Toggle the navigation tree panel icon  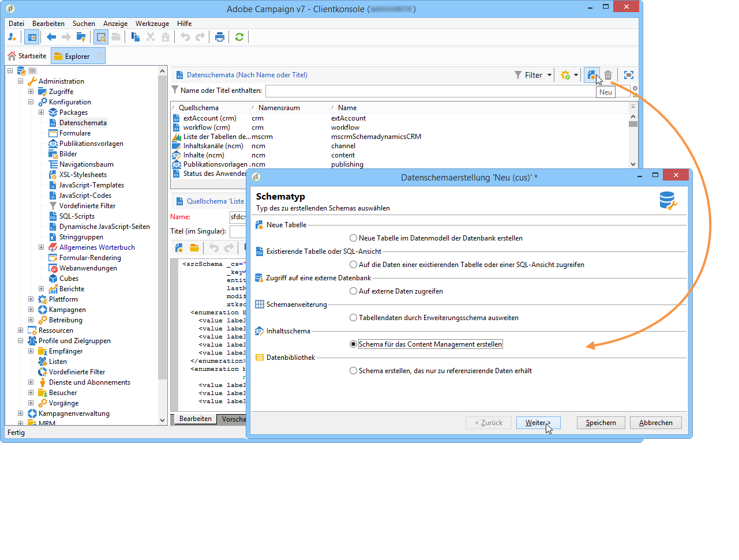click(x=32, y=37)
